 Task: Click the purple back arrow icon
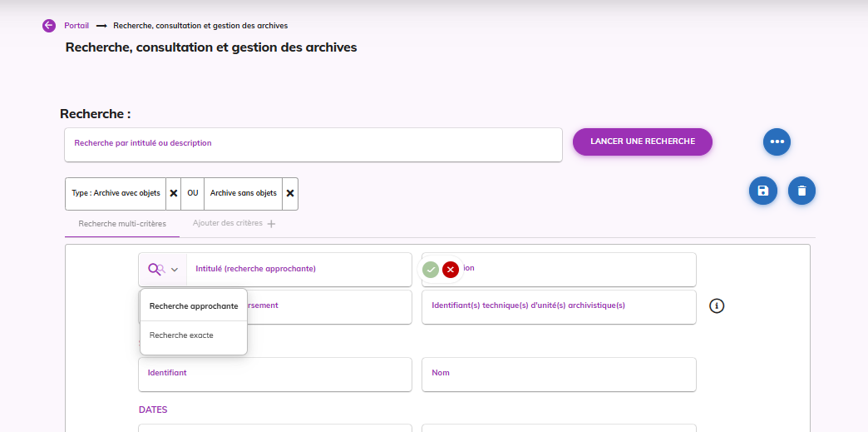coord(49,26)
